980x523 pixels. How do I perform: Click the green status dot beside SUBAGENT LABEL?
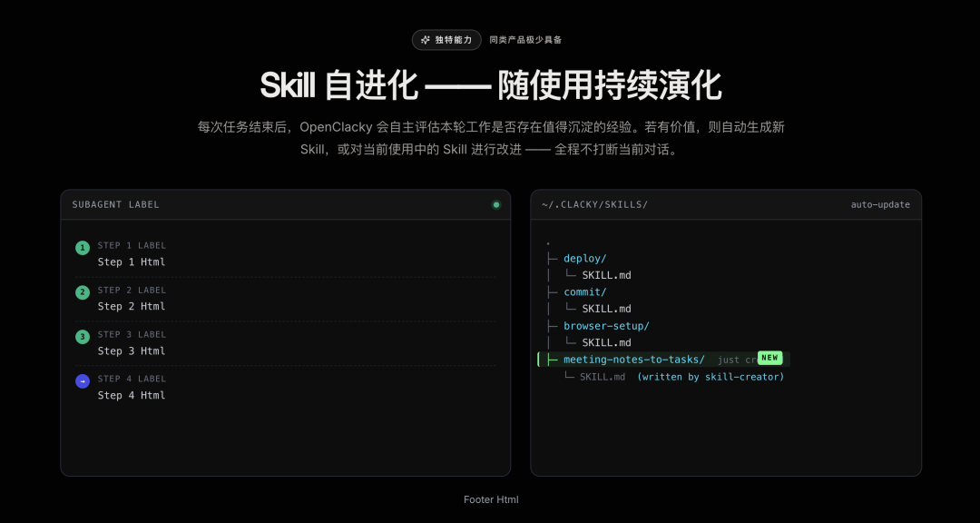click(496, 204)
